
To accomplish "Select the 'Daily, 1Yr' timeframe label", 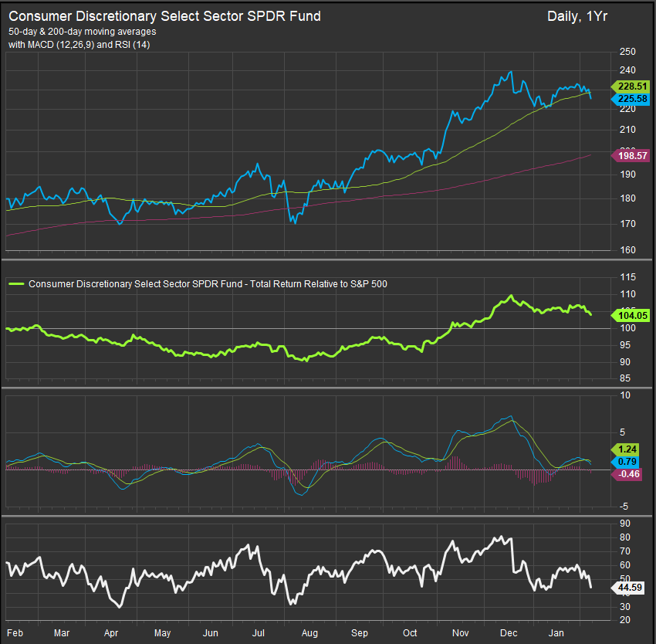I will (x=577, y=17).
